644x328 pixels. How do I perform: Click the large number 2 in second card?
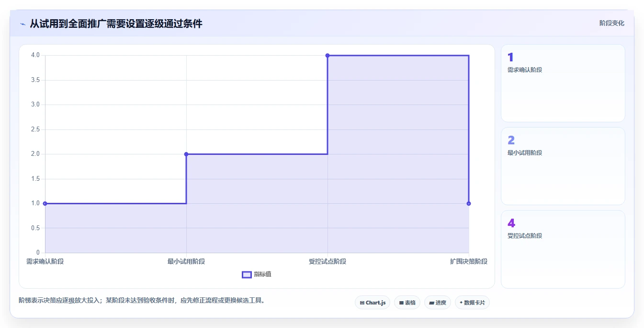pyautogui.click(x=511, y=141)
